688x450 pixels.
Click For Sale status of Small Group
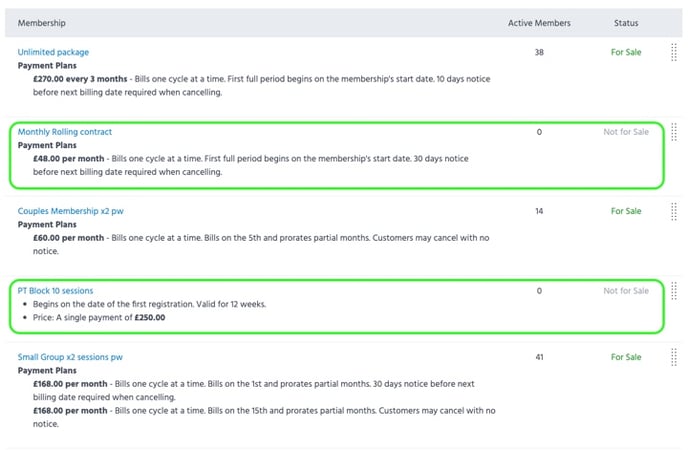point(626,357)
